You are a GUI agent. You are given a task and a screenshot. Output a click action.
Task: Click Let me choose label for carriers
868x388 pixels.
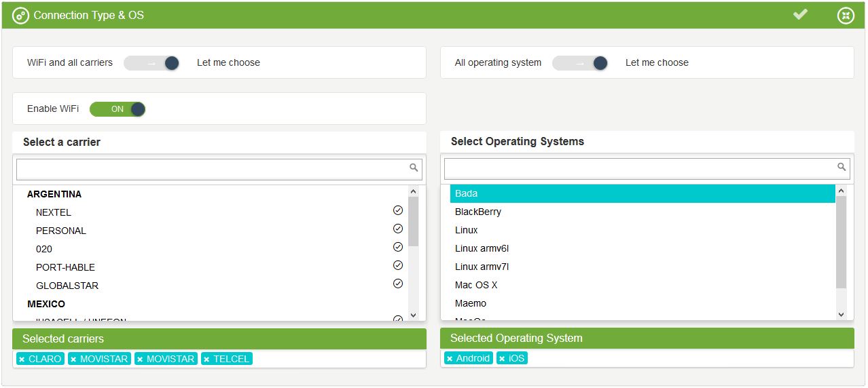228,62
